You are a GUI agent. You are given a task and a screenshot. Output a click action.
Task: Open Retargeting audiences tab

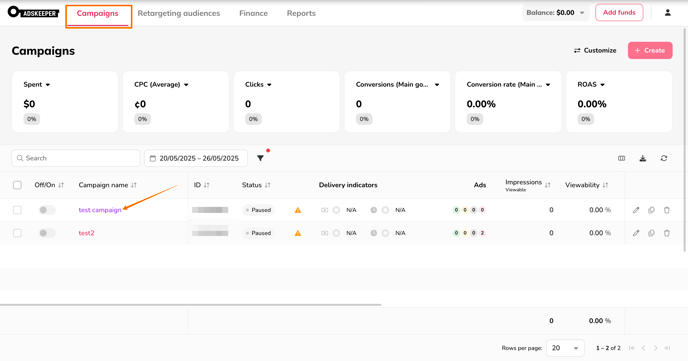pyautogui.click(x=179, y=13)
